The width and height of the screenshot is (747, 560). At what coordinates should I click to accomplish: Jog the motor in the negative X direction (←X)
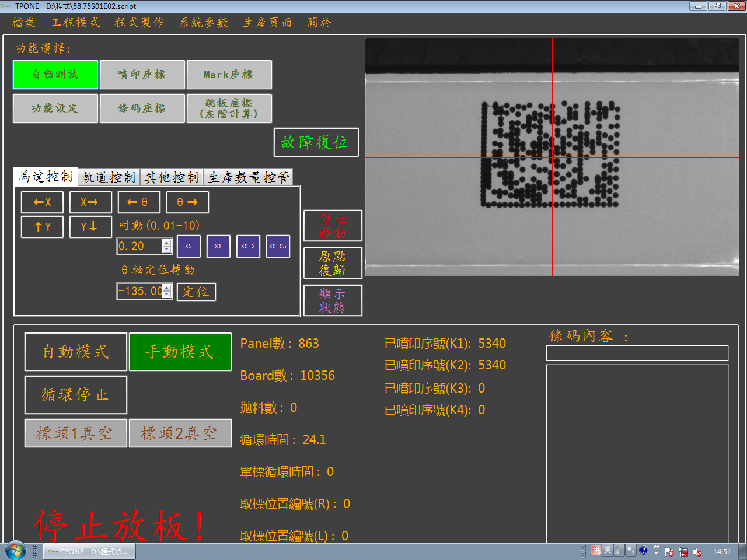tap(43, 202)
